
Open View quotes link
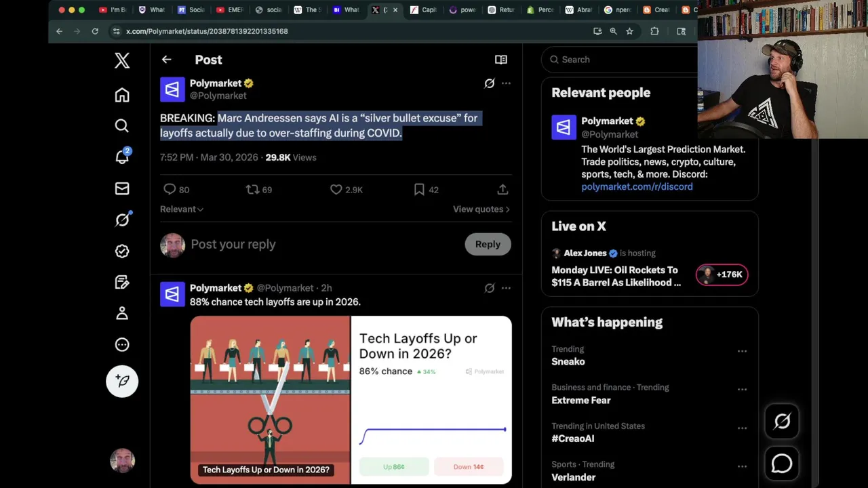(481, 209)
